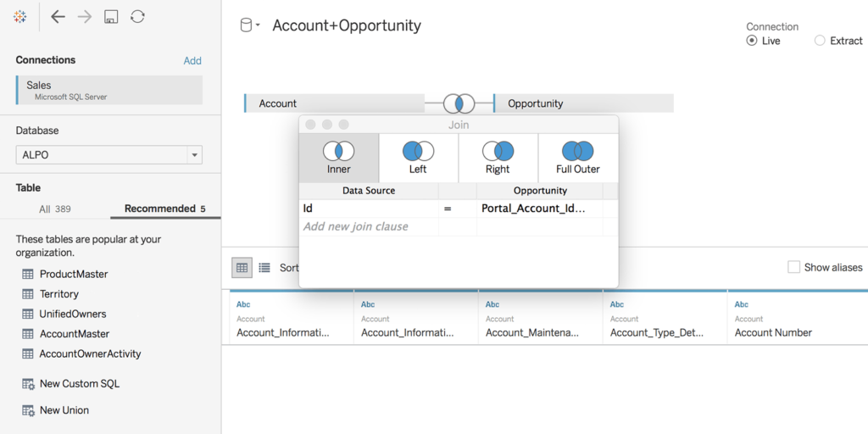
Task: Click Abc type icon of Account_Type_Det... column
Action: pos(617,304)
